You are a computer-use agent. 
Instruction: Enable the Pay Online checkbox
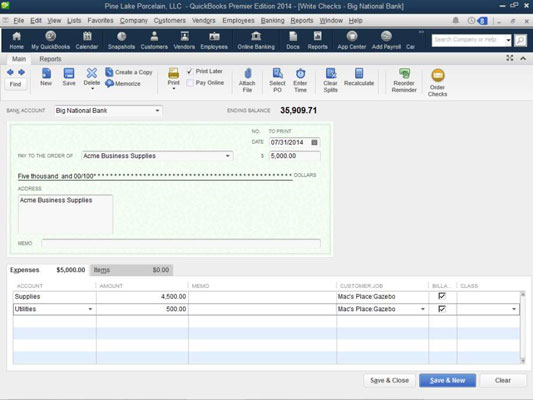pyautogui.click(x=190, y=83)
